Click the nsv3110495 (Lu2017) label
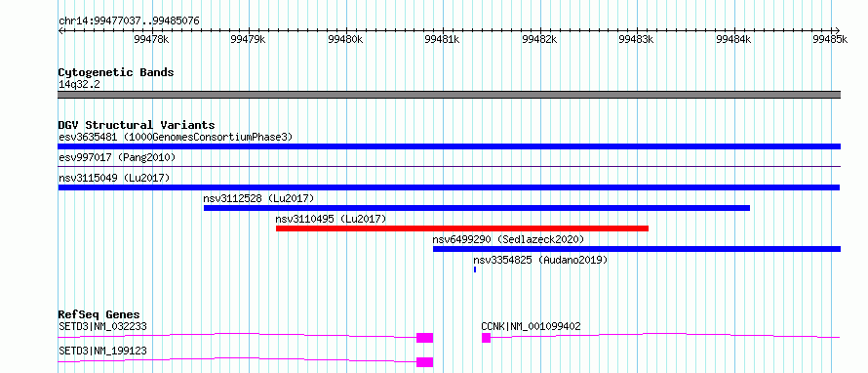The width and height of the screenshot is (868, 373). click(331, 219)
